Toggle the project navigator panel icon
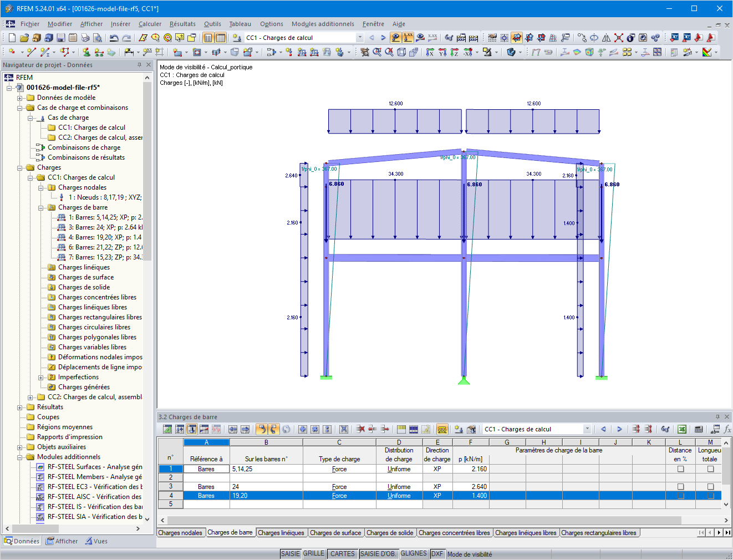Viewport: 733px width, 560px height. (x=208, y=38)
